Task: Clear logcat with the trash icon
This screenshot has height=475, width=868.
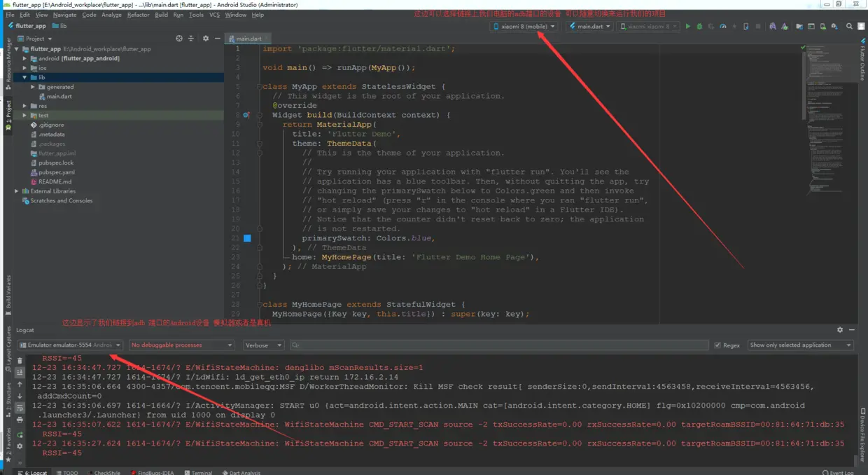Action: 20,361
